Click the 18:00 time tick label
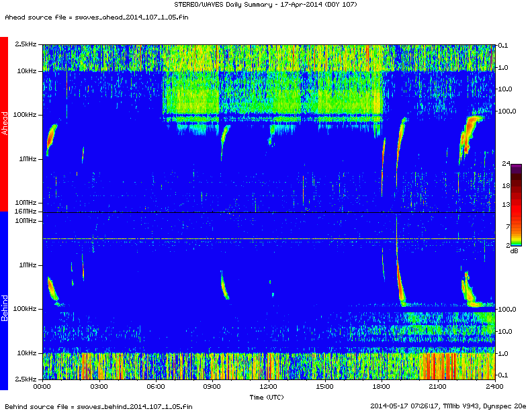532x411 pixels. coord(382,387)
